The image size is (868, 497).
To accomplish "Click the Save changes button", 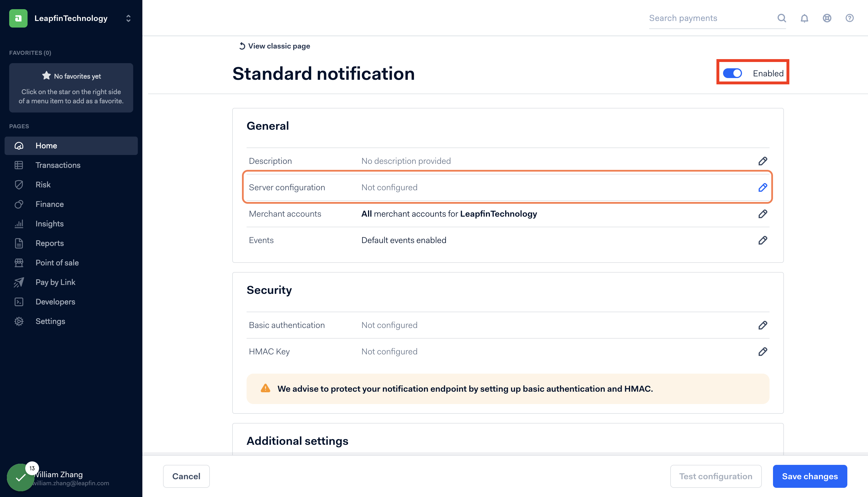I will (810, 476).
